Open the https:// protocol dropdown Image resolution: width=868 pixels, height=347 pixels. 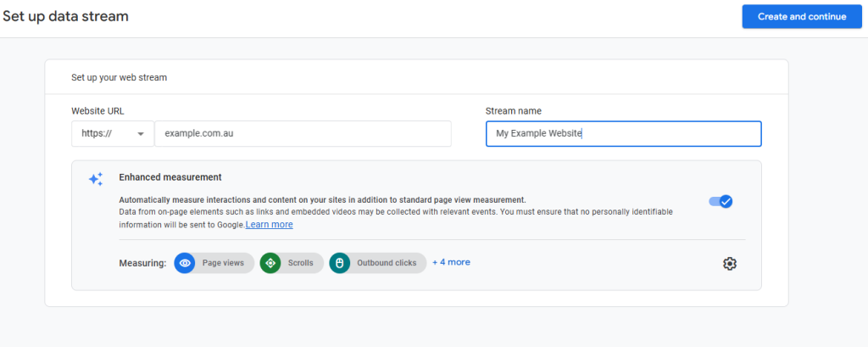coord(113,133)
